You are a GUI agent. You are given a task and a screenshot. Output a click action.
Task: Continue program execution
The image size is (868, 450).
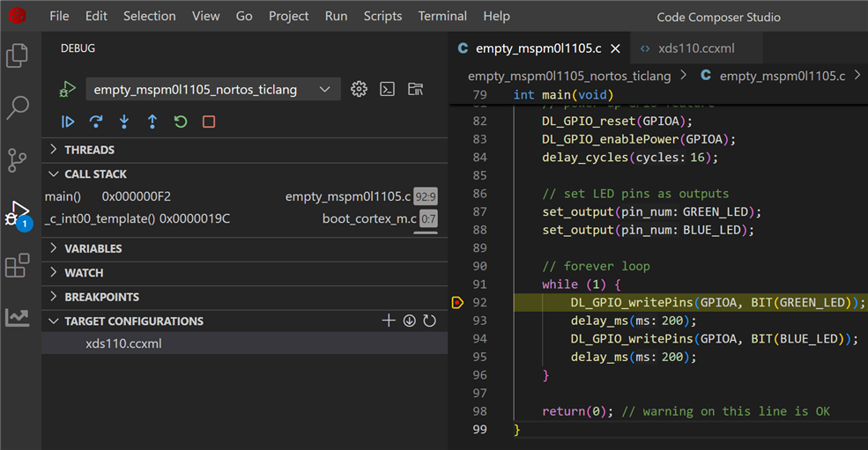(68, 122)
